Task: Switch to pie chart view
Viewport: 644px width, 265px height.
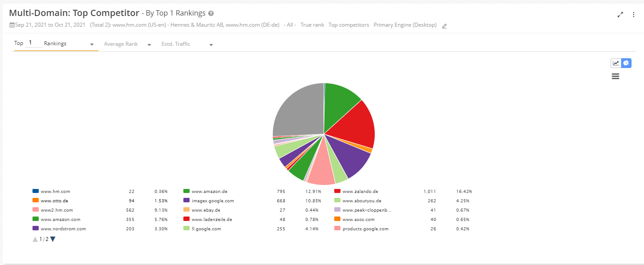Action: (626, 63)
